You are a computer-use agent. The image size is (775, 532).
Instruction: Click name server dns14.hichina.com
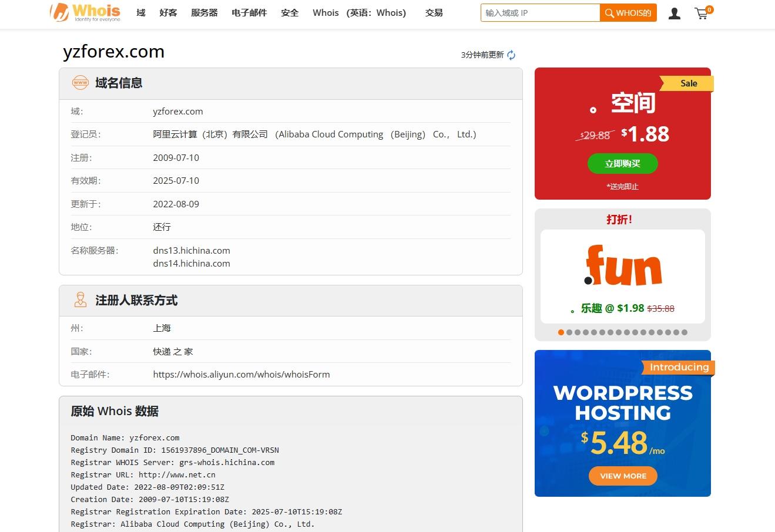192,263
